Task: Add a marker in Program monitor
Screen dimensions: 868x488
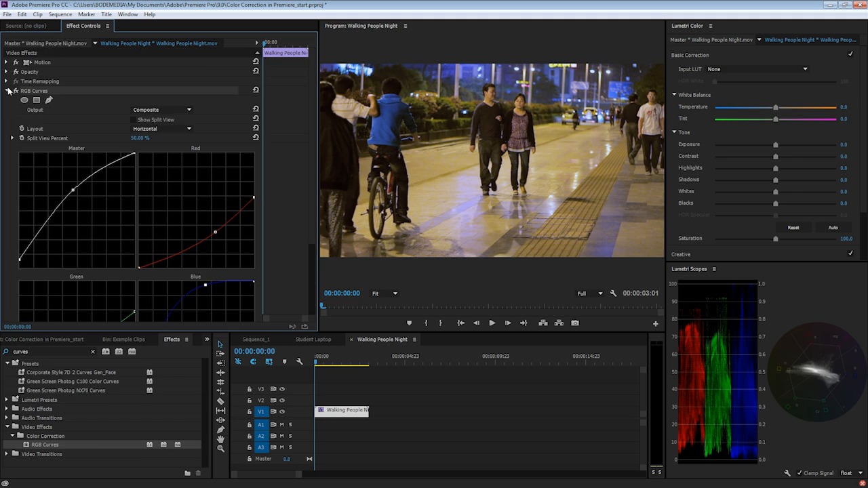Action: [409, 323]
